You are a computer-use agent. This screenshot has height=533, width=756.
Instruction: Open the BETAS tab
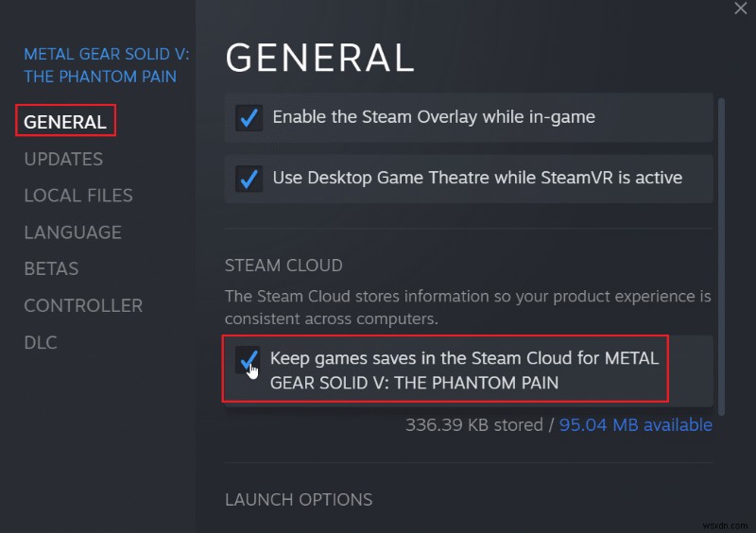[51, 269]
